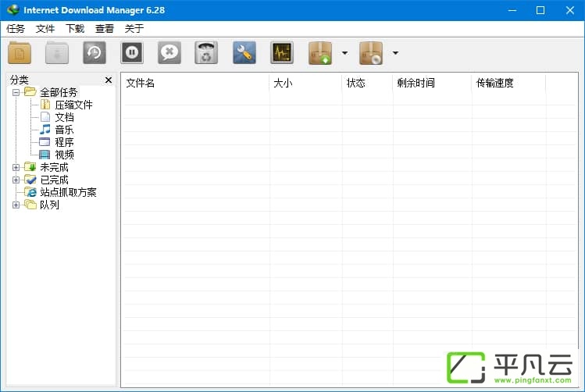Screen dimensions: 585x392
Task: Expand the 未完成 tree node
Action: 16,167
